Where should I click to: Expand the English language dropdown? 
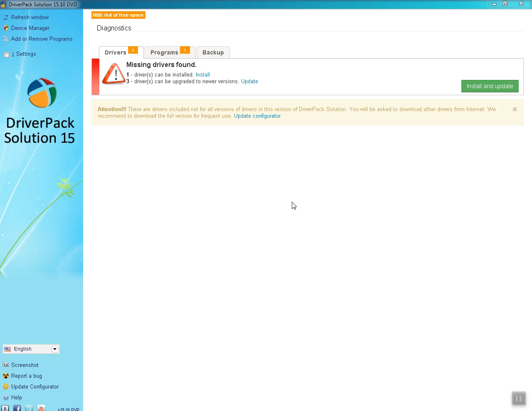point(54,349)
